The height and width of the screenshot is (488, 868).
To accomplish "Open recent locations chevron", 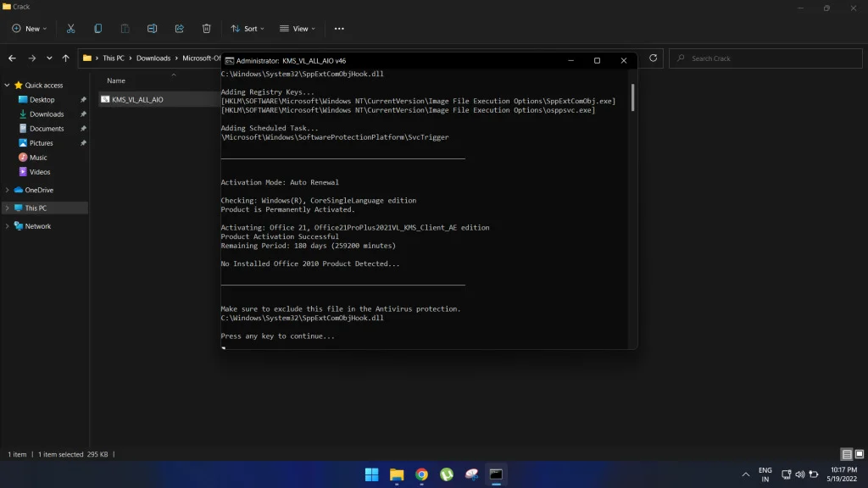I will click(49, 58).
